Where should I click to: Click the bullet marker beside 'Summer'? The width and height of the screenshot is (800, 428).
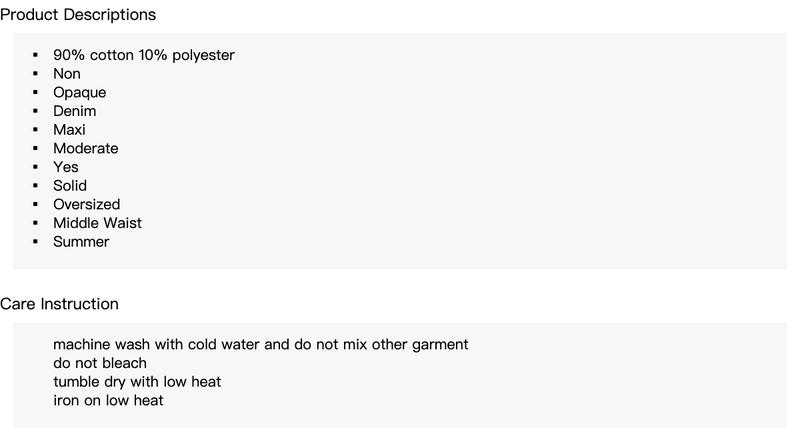tap(35, 243)
